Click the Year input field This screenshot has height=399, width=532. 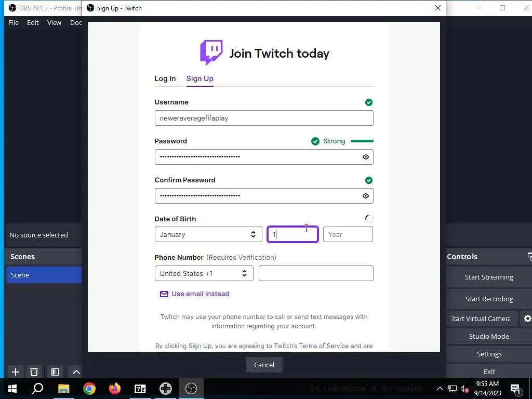(x=348, y=234)
